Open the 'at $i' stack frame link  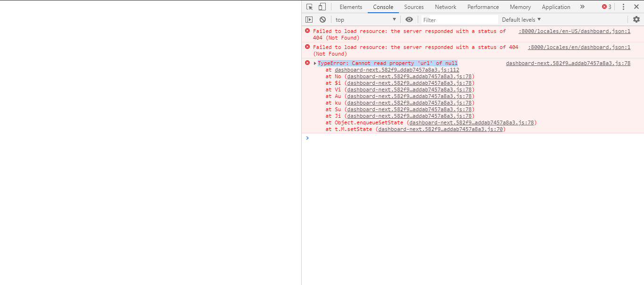(x=409, y=83)
